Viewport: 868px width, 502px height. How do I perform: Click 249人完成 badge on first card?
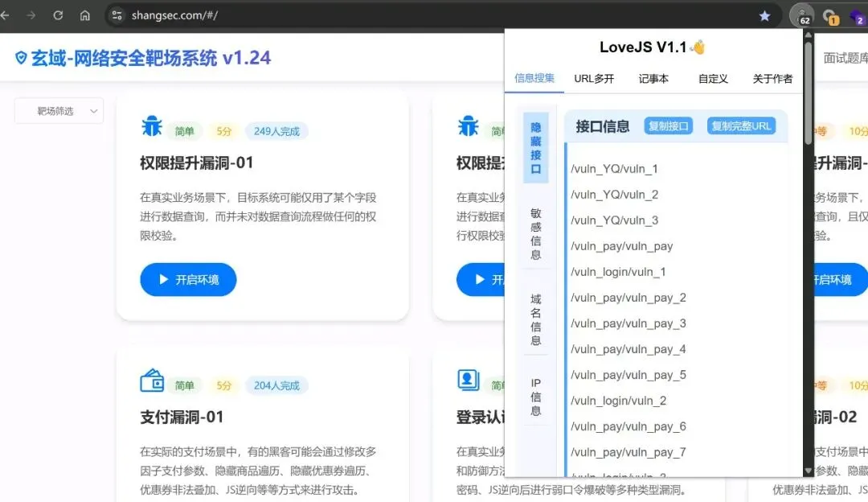click(x=276, y=131)
